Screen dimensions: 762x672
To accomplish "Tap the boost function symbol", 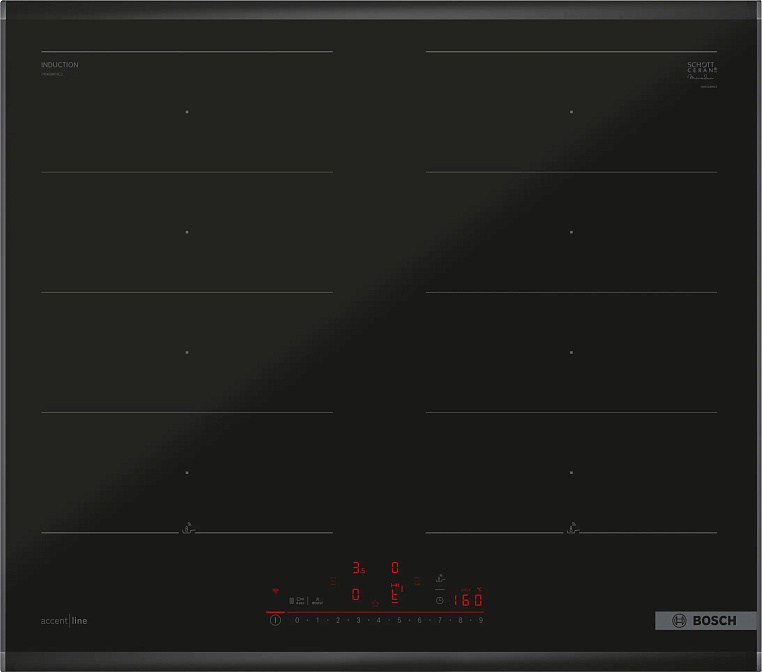I will click(x=317, y=601).
